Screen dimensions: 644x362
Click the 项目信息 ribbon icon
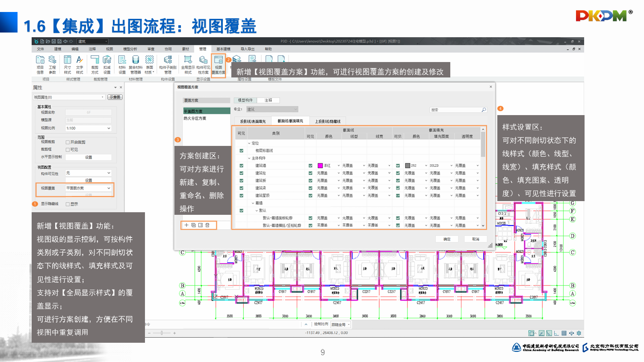tap(40, 65)
